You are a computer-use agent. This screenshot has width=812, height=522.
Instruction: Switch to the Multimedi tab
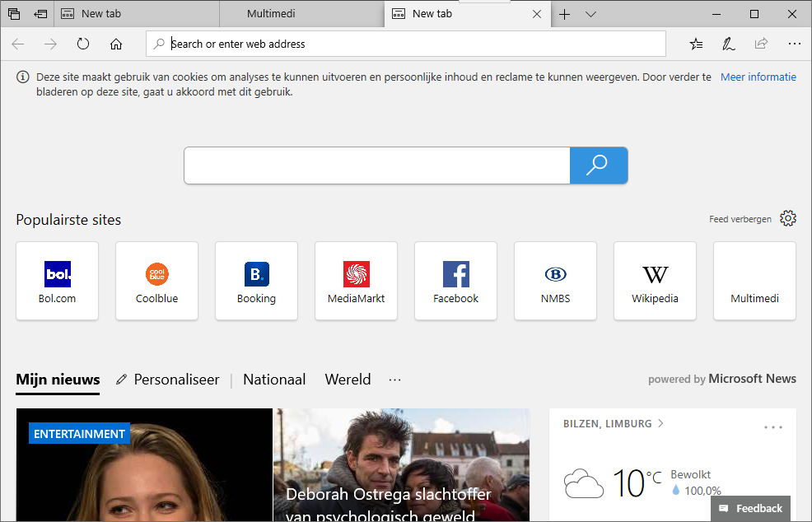pos(302,14)
